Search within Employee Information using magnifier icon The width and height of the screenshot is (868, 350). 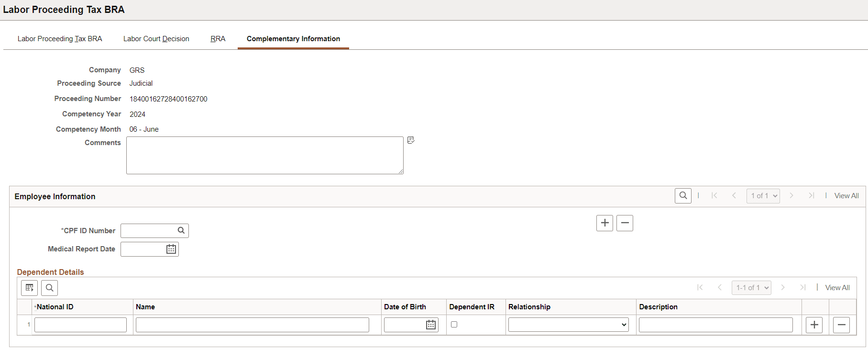(x=683, y=196)
